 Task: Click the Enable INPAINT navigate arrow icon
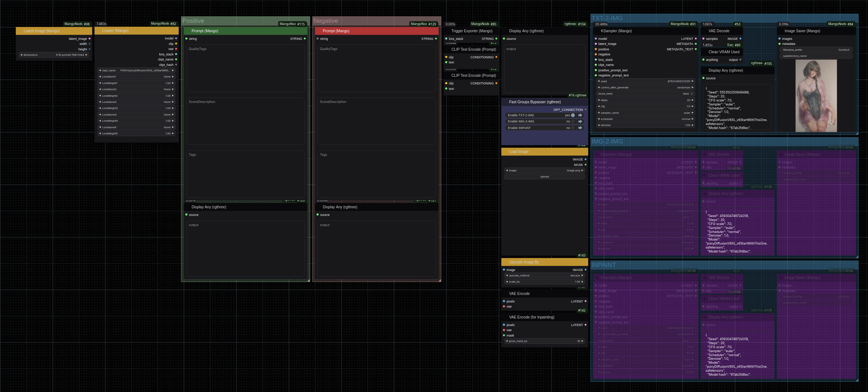pos(580,128)
